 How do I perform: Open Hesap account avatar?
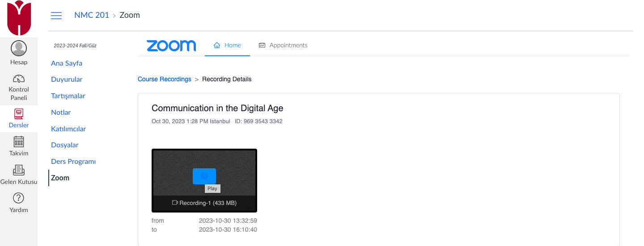click(19, 48)
